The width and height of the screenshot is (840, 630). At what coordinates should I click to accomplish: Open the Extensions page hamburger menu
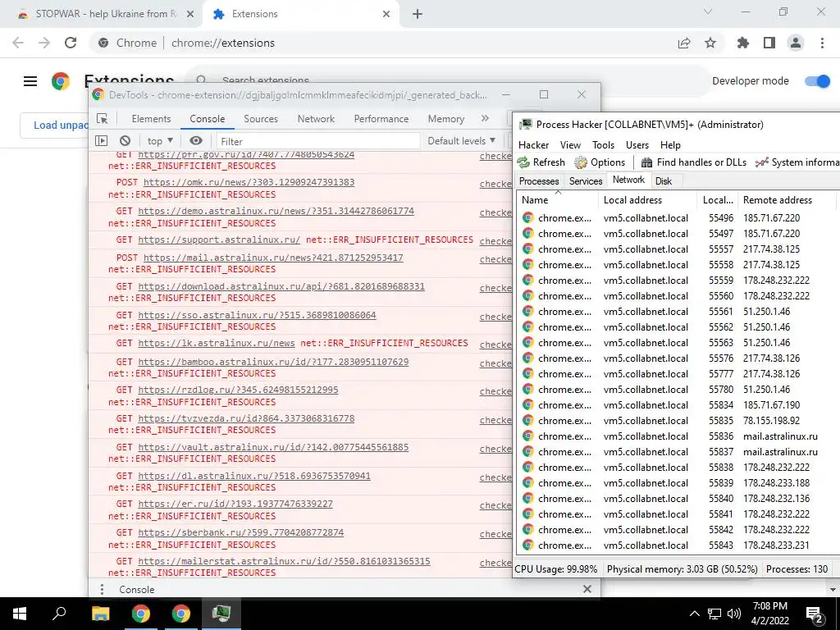click(30, 81)
